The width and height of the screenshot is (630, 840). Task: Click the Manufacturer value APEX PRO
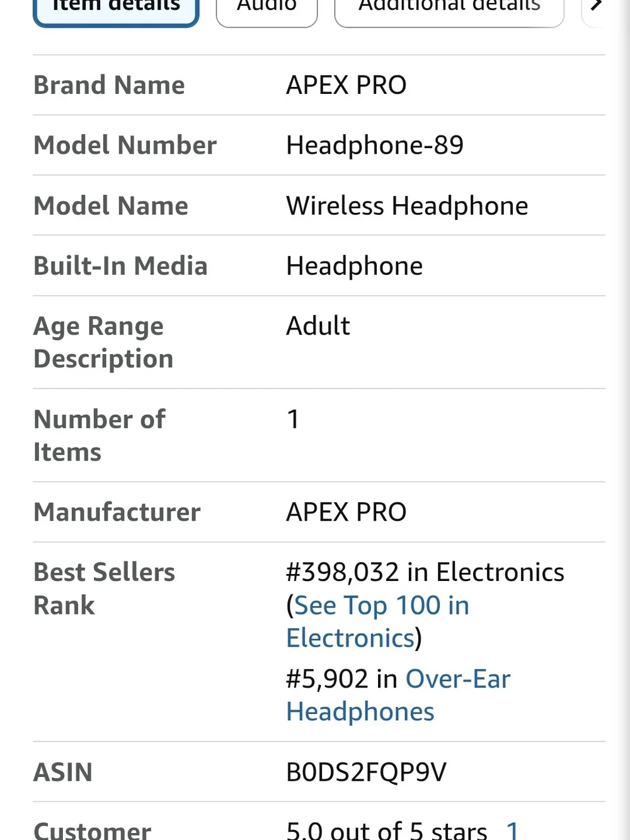(x=346, y=512)
